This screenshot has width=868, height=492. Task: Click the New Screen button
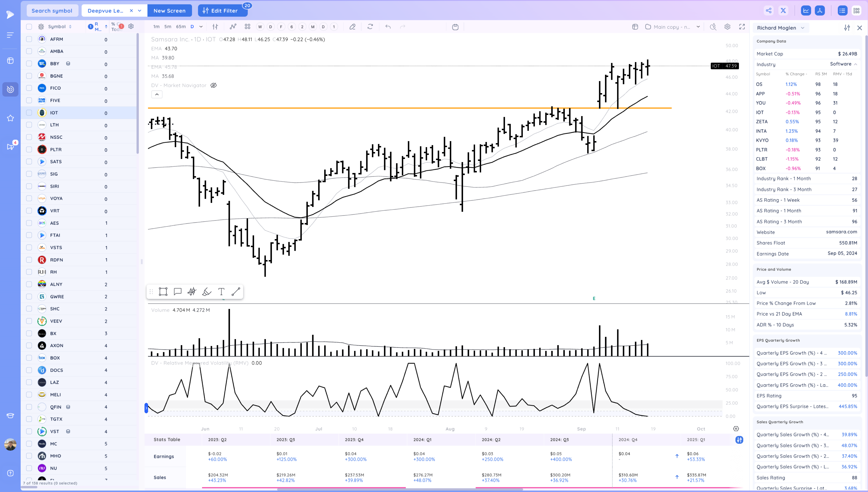point(169,10)
